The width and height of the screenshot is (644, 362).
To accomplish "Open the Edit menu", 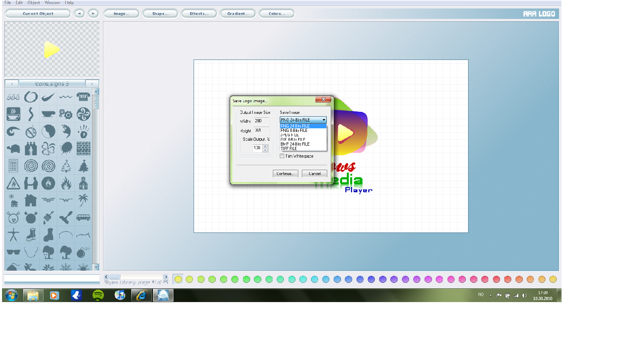I will [19, 2].
